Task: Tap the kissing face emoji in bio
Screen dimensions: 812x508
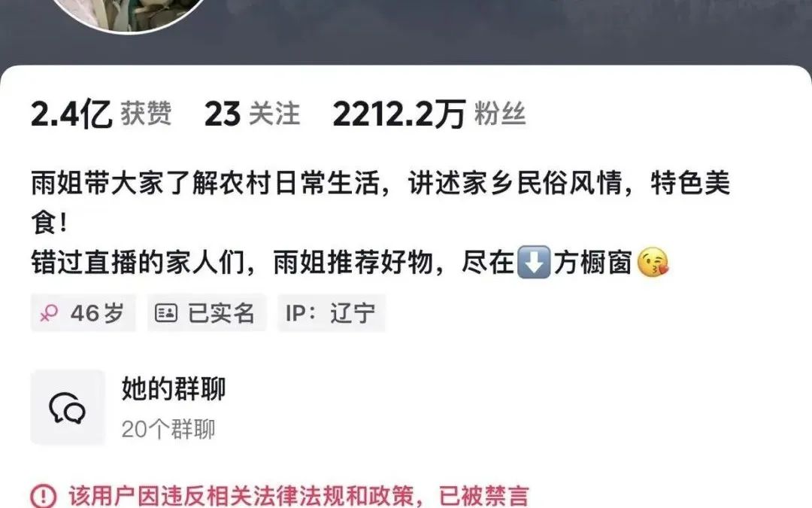Action: pyautogui.click(x=653, y=263)
